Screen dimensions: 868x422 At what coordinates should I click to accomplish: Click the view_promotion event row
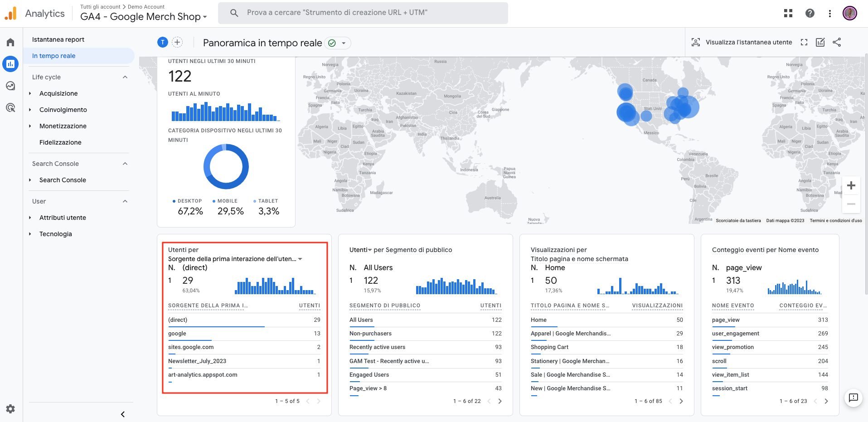click(770, 347)
